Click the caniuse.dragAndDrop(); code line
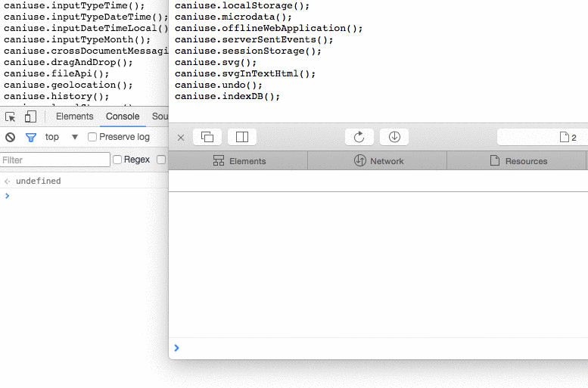 (x=68, y=62)
